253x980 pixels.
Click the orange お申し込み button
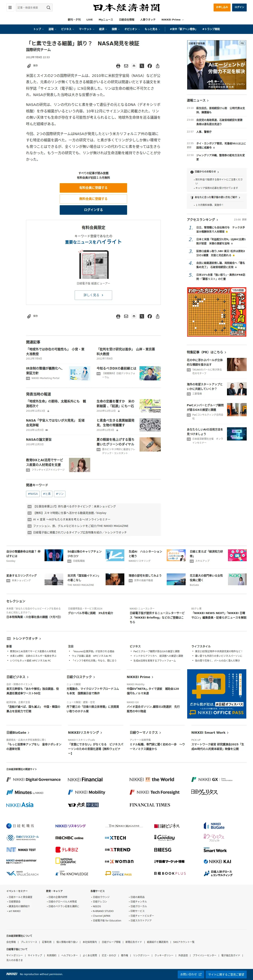pos(222,7)
